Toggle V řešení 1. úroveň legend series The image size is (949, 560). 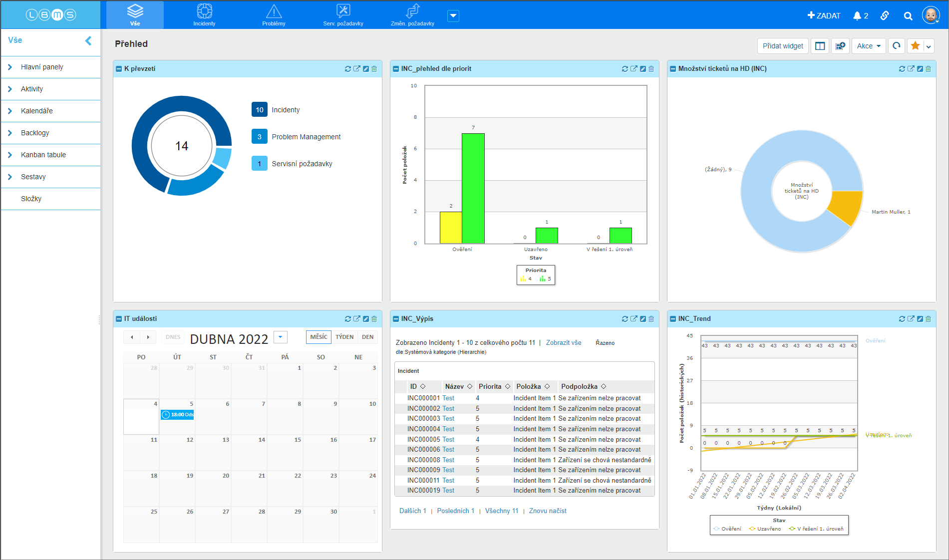[x=816, y=529]
